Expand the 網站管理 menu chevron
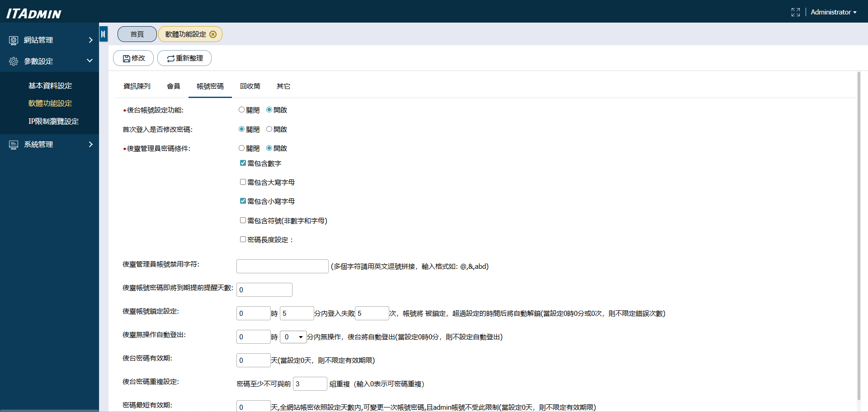868x412 pixels. click(x=90, y=40)
